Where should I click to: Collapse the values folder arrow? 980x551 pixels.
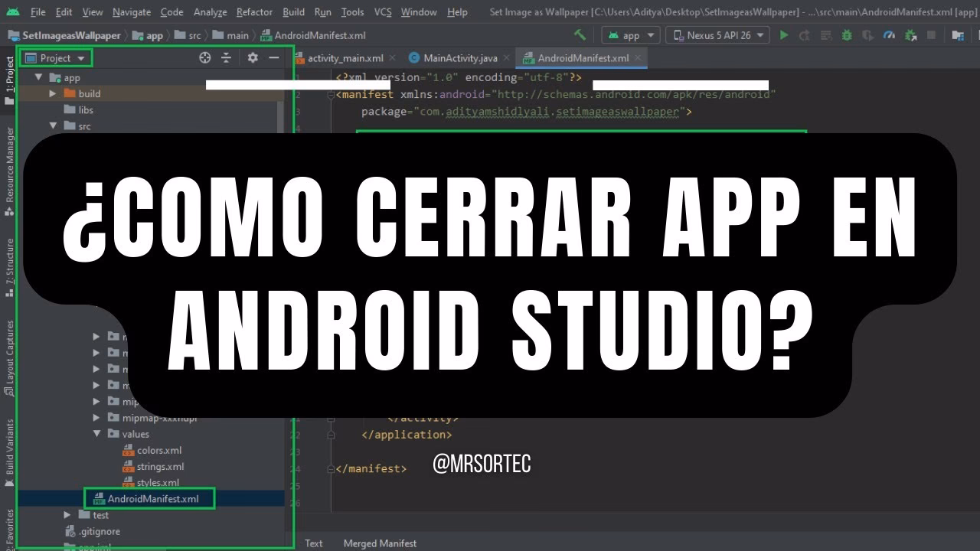pos(96,433)
